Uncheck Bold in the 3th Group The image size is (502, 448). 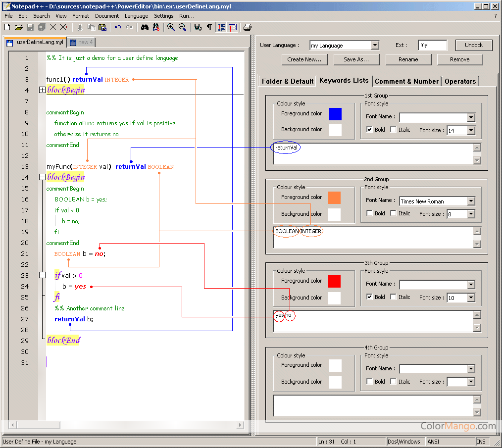[x=369, y=297]
